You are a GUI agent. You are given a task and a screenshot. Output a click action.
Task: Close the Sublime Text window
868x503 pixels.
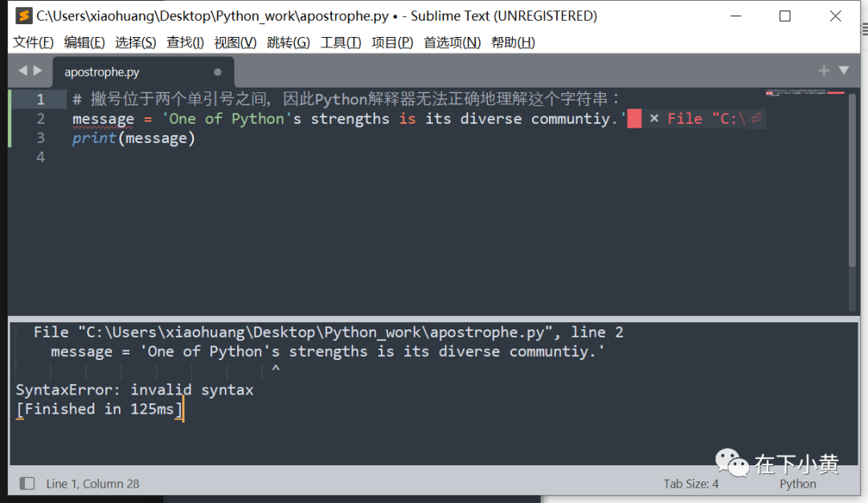[x=835, y=16]
